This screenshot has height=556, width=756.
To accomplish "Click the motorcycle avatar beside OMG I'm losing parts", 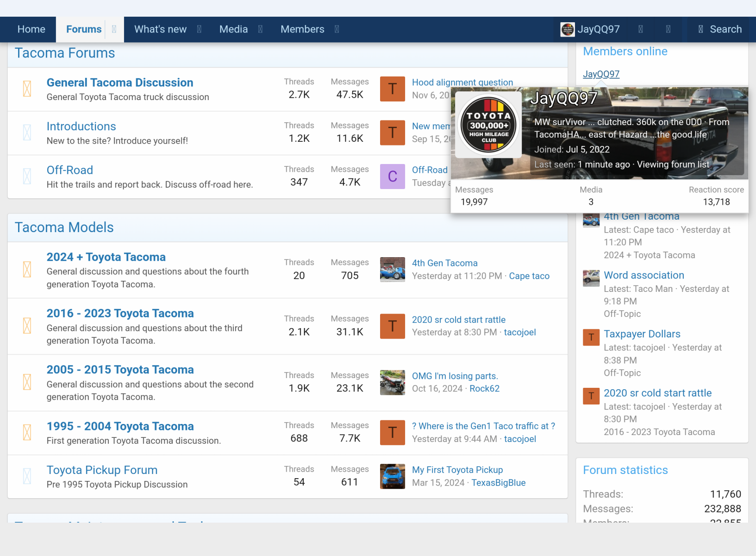I will click(392, 382).
